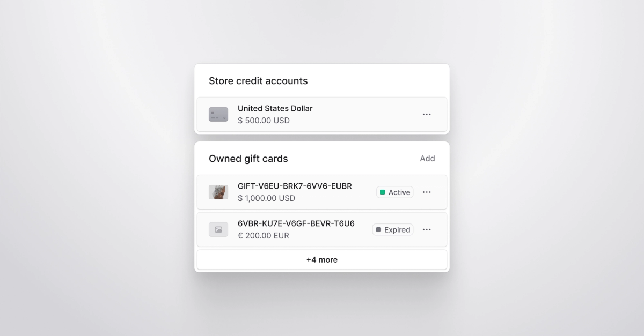Open the United States Dollar store credit row
Screen dimensions: 644x336
click(322, 114)
